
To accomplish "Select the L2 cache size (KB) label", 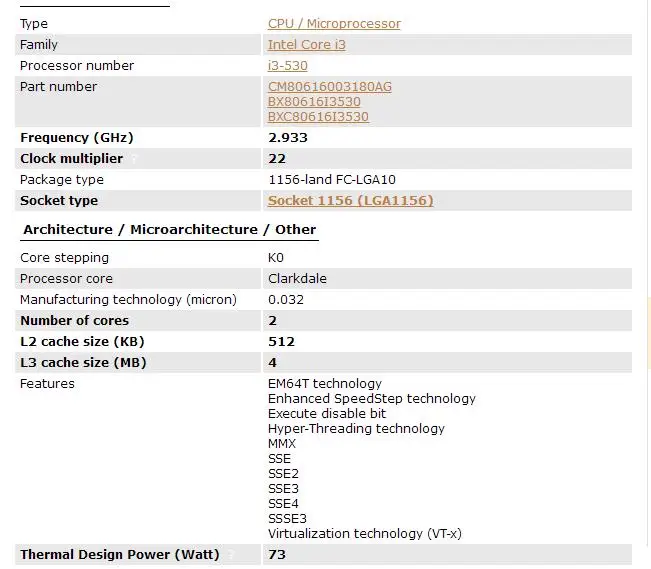I will (82, 341).
